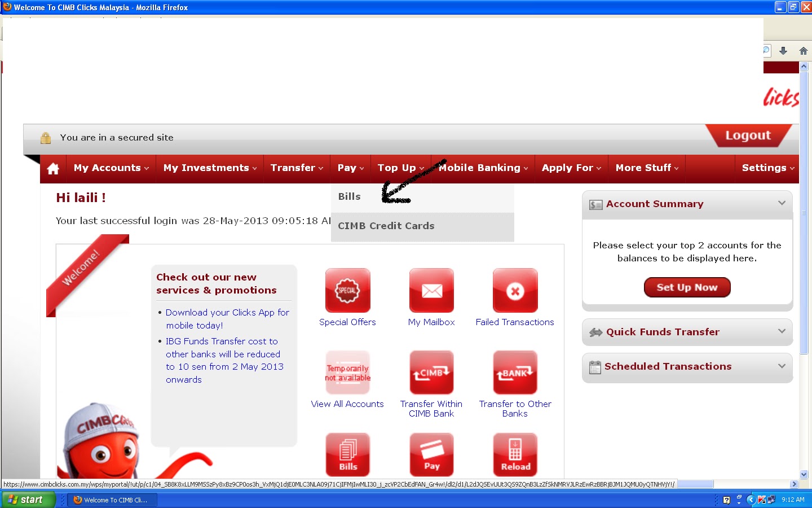Click the Home icon in navigation bar
Image resolution: width=812 pixels, height=508 pixels.
click(53, 169)
